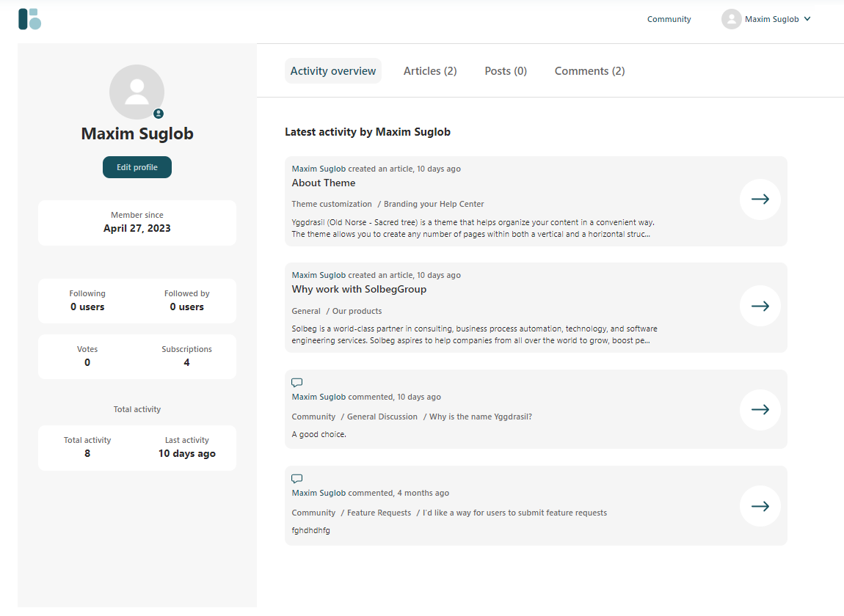Image resolution: width=844 pixels, height=616 pixels.
Task: Click arrow for 'A good choice' comment
Action: (760, 410)
